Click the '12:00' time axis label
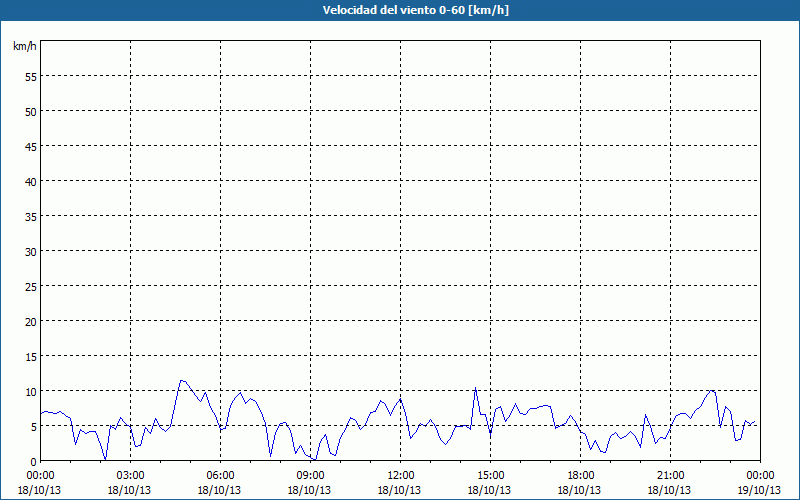Image resolution: width=800 pixels, height=500 pixels. pos(401,476)
